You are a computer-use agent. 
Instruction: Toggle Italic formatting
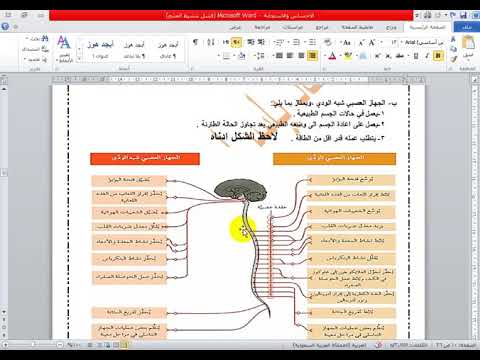(427, 56)
